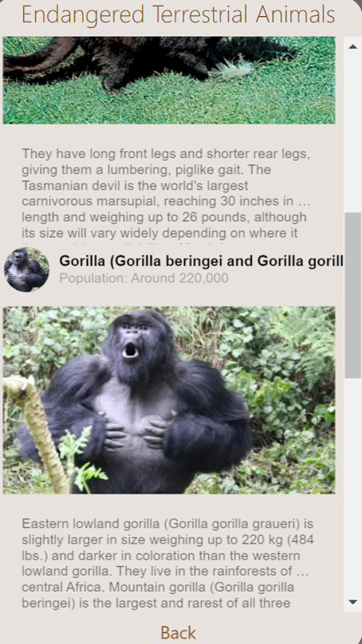Click the scrollbar track above the thumb
The image size is (362, 644).
(x=352, y=134)
